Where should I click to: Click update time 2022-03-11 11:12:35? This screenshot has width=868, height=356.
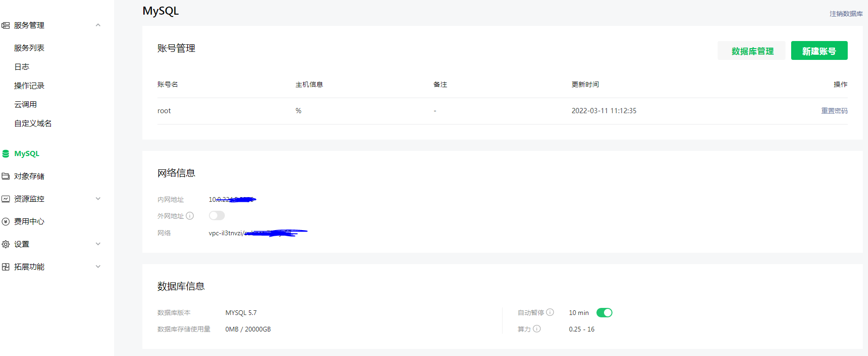pyautogui.click(x=604, y=111)
